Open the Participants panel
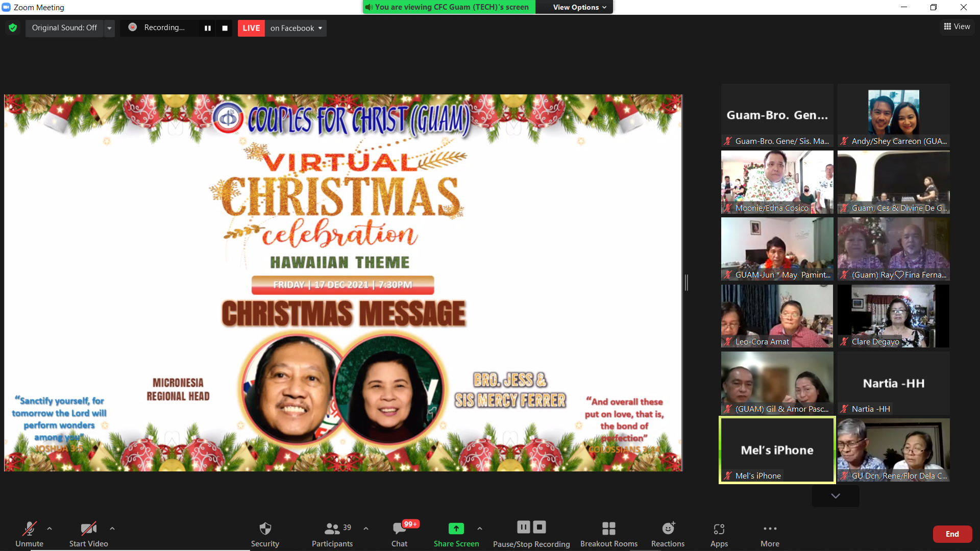980x551 pixels. 332,534
